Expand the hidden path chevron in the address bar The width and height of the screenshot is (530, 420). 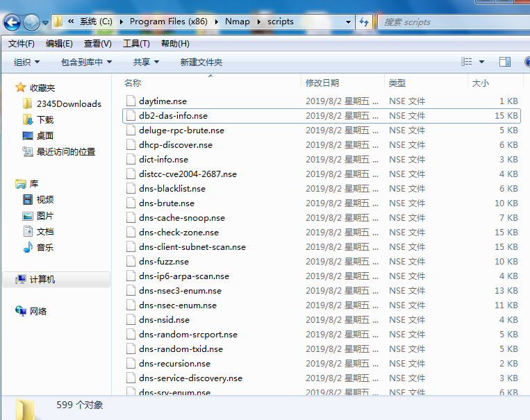71,22
